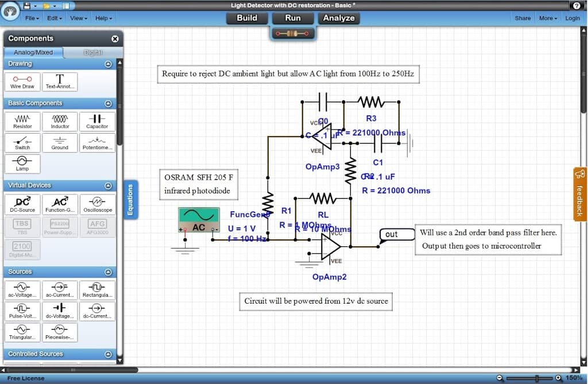Click the Run button
The height and width of the screenshot is (384, 588).
(x=293, y=18)
